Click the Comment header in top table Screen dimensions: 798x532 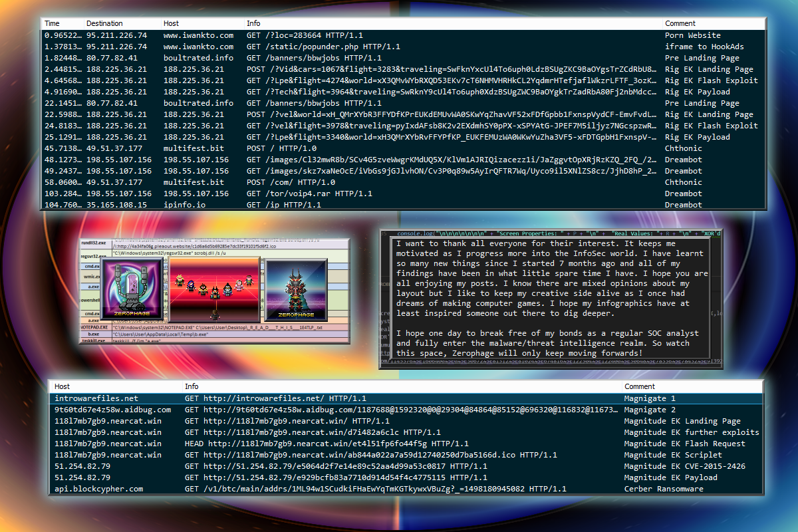pos(680,23)
